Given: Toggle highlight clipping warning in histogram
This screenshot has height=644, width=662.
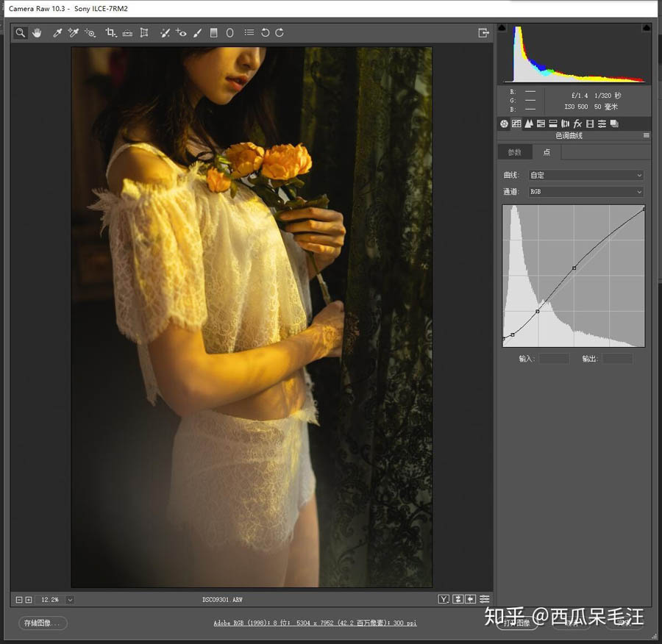Looking at the screenshot, I should coord(647,28).
